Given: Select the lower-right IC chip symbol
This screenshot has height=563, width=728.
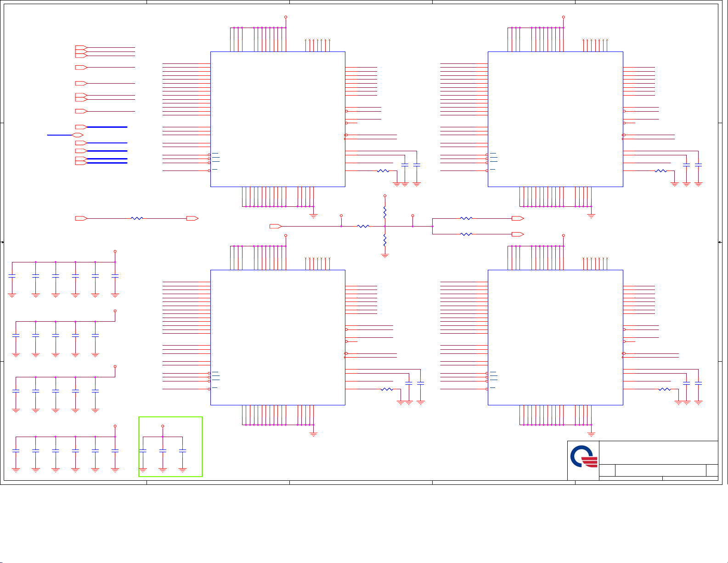Looking at the screenshot, I should [x=555, y=337].
